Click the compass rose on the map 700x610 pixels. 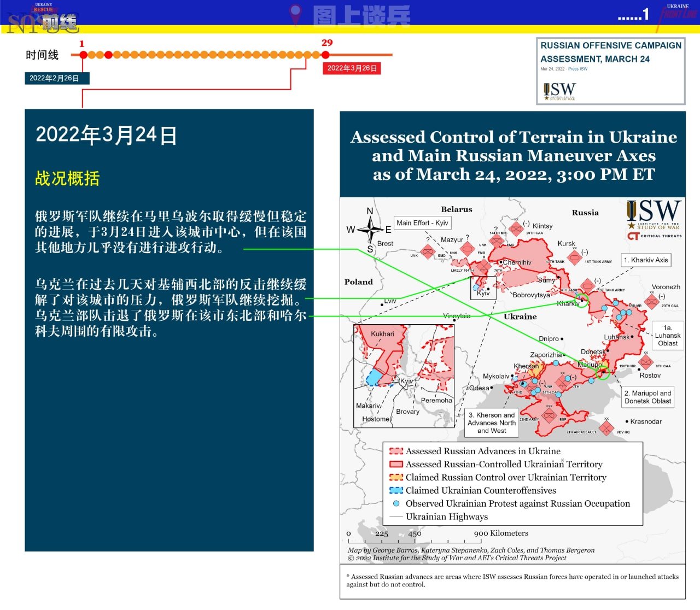(370, 230)
